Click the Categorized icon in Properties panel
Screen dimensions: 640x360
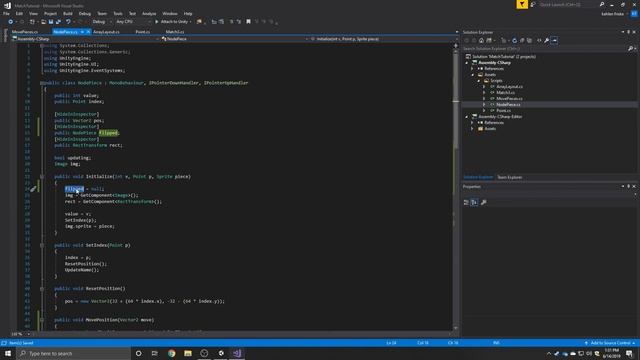tap(466, 202)
